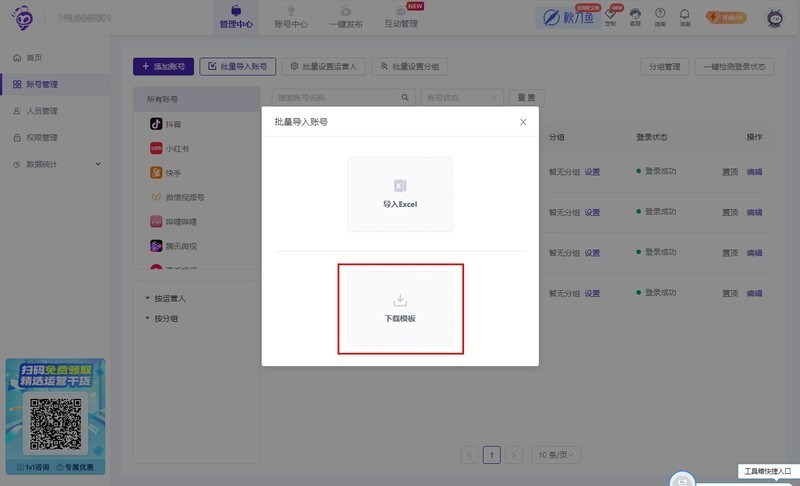Click the 导入Excel upload card
The height and width of the screenshot is (486, 800).
(400, 194)
